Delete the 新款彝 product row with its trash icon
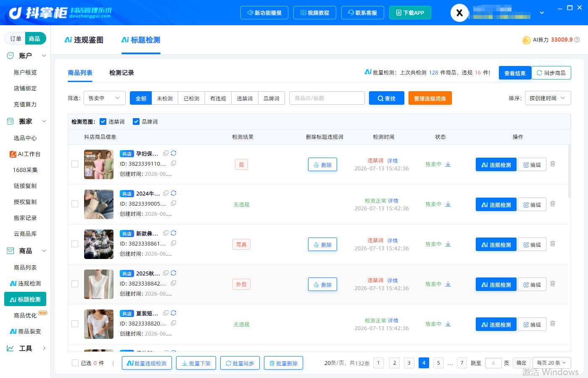Image resolution: width=588 pixels, height=378 pixels. coord(553,244)
